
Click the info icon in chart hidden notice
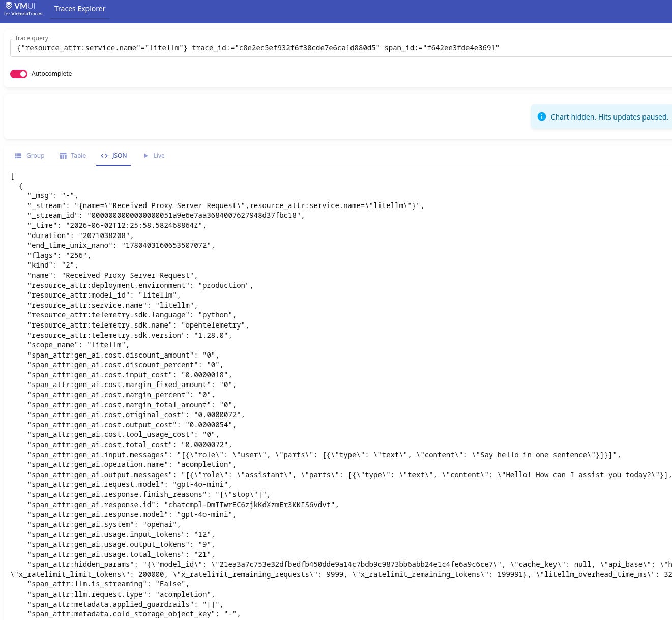click(542, 117)
